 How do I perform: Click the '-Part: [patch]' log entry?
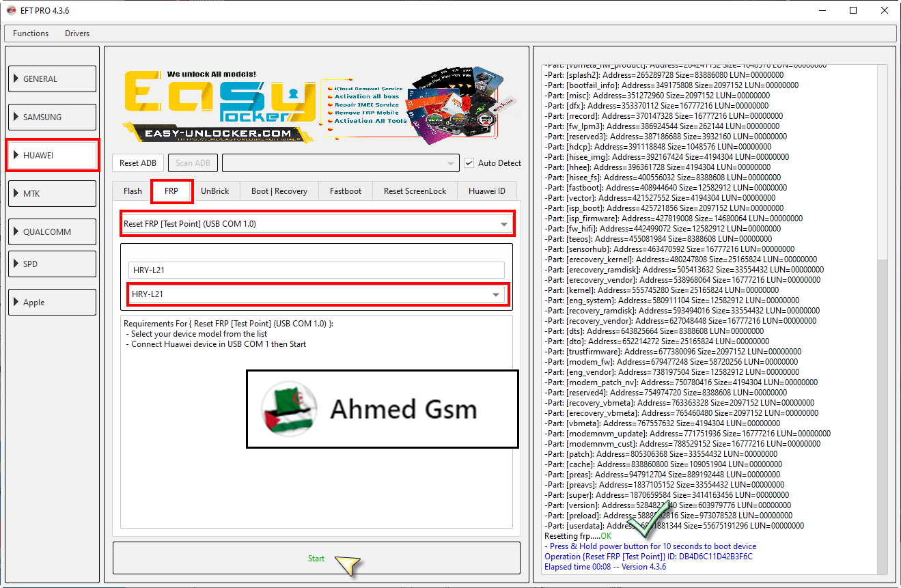pyautogui.click(x=661, y=454)
